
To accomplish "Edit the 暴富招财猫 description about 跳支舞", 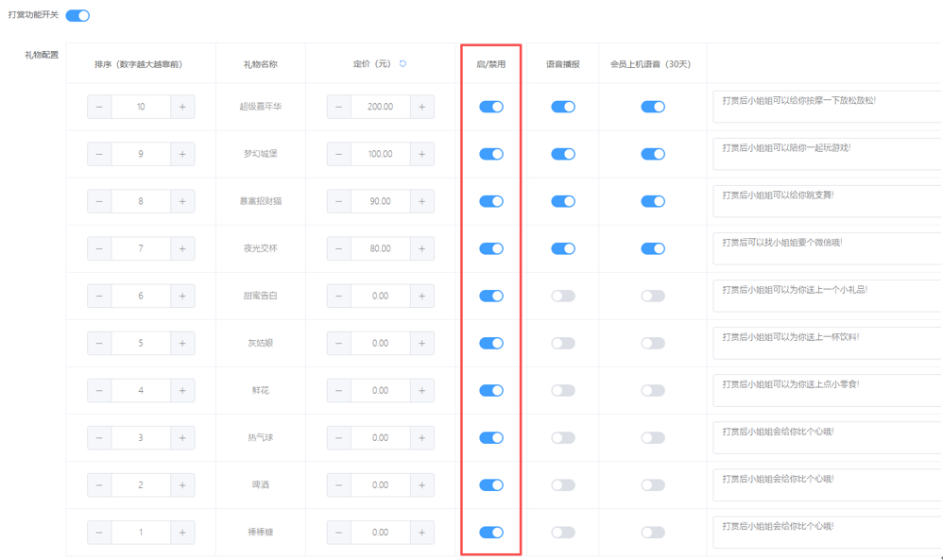I will pyautogui.click(x=828, y=201).
